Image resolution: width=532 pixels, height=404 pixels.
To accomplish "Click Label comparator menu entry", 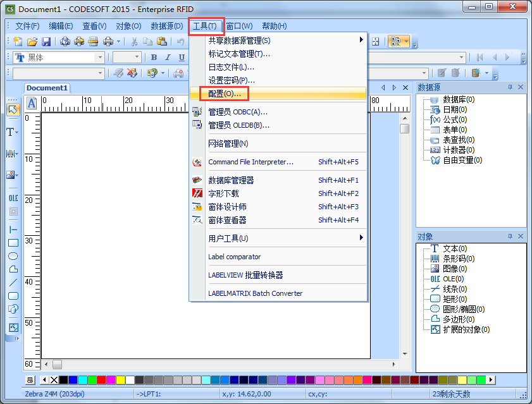I will click(278, 257).
